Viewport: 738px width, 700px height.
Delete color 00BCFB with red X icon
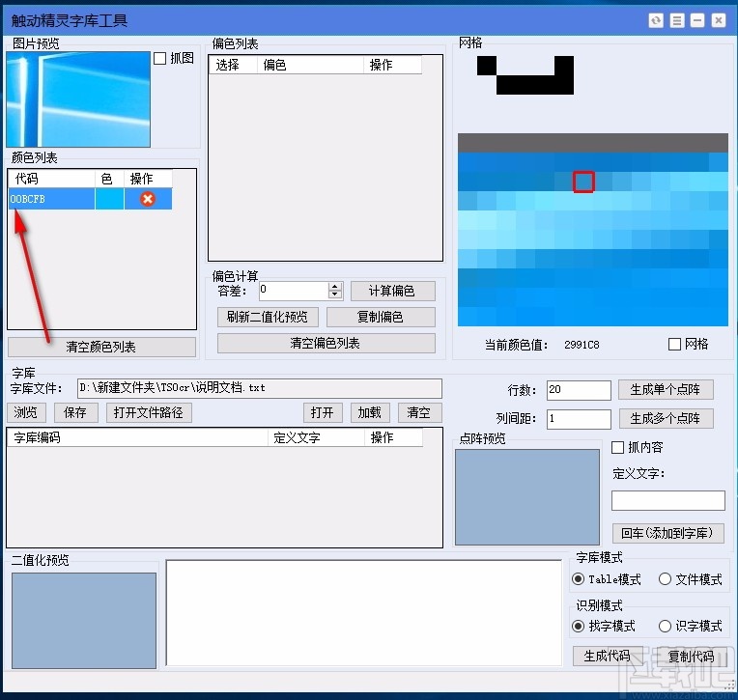pyautogui.click(x=148, y=199)
